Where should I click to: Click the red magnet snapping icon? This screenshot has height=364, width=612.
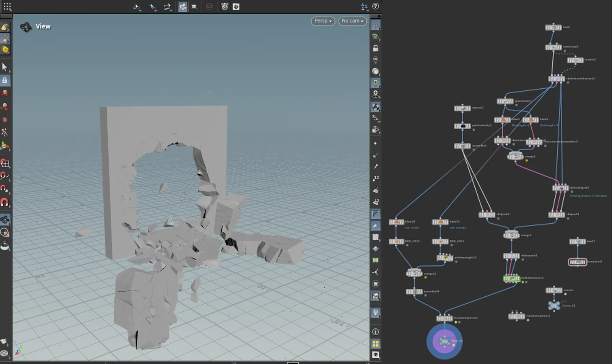coord(5,202)
